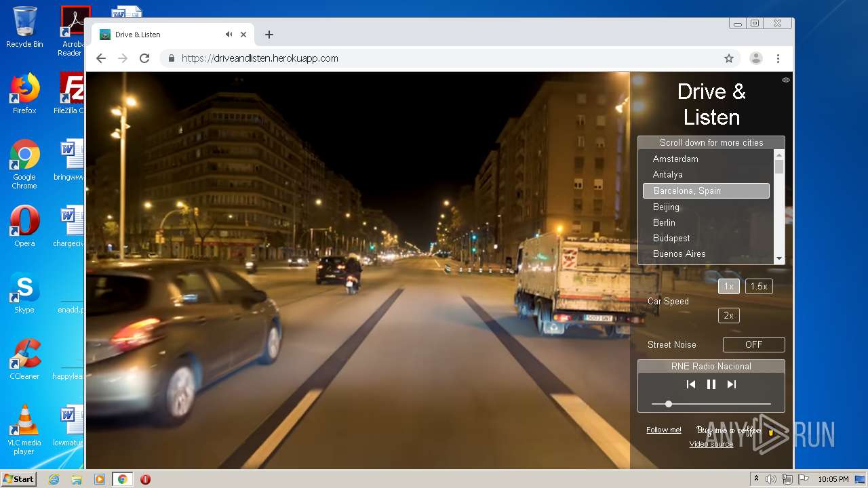Go back in Chrome
This screenshot has width=868, height=488.
click(101, 58)
